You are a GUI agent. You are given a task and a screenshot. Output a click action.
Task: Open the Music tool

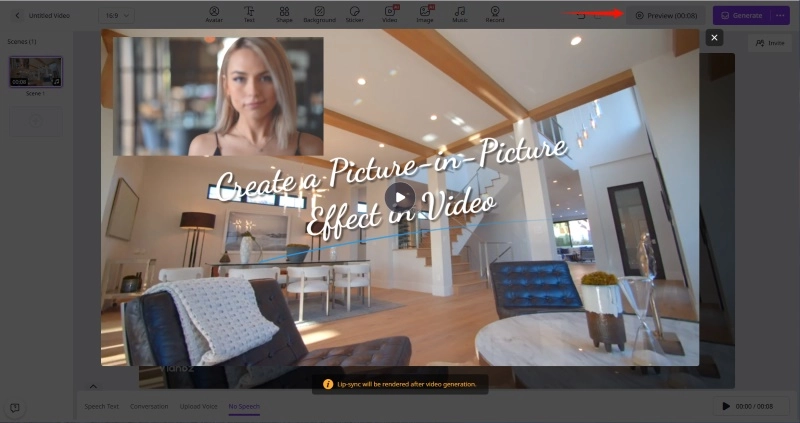pyautogui.click(x=460, y=14)
